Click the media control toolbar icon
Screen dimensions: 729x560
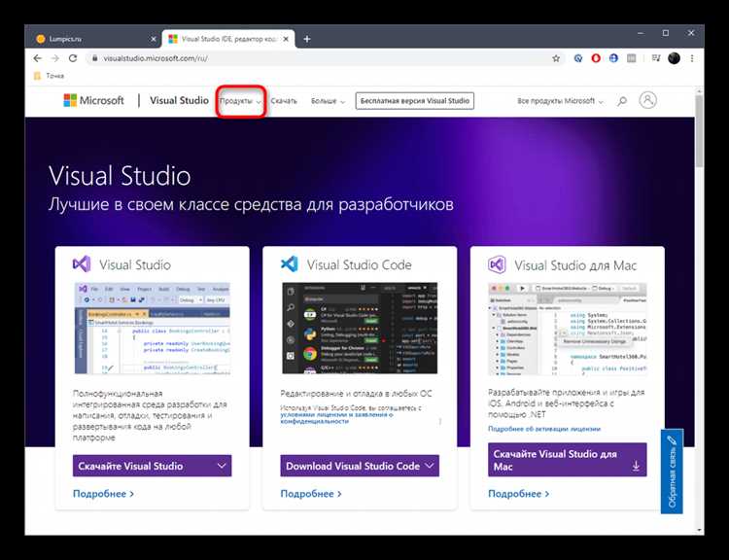click(656, 58)
